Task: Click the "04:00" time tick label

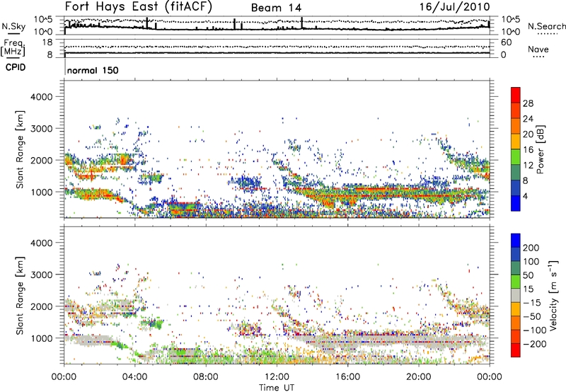Action: 134,377
